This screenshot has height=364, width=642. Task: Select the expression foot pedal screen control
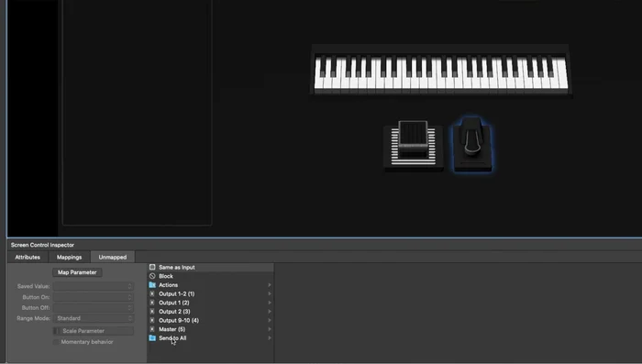click(413, 145)
